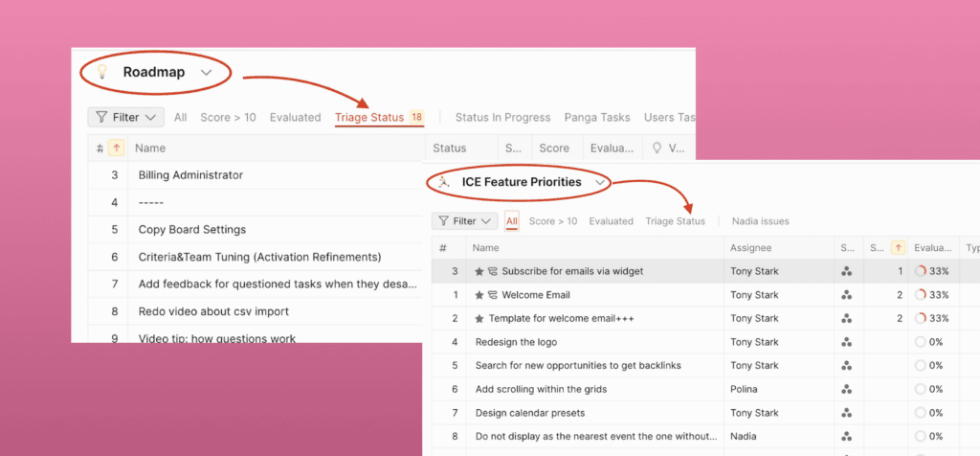The height and width of the screenshot is (456, 980).
Task: Click the sort arrow in Roadmap's # column header
Action: coord(116,148)
